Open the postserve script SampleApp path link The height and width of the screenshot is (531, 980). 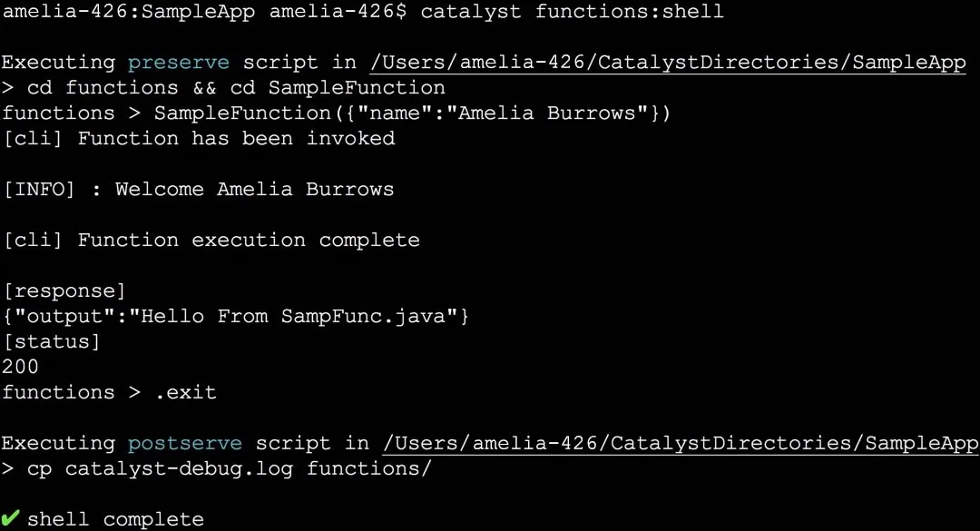tap(681, 444)
